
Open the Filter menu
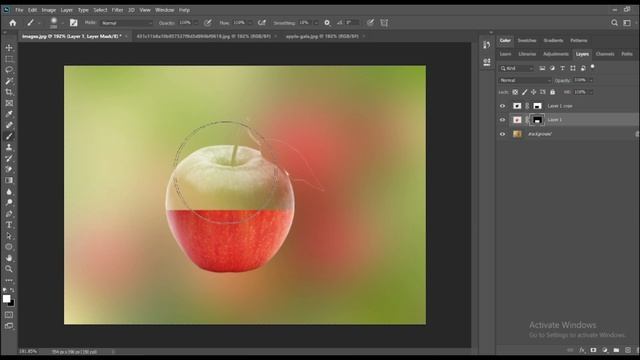pyautogui.click(x=118, y=10)
